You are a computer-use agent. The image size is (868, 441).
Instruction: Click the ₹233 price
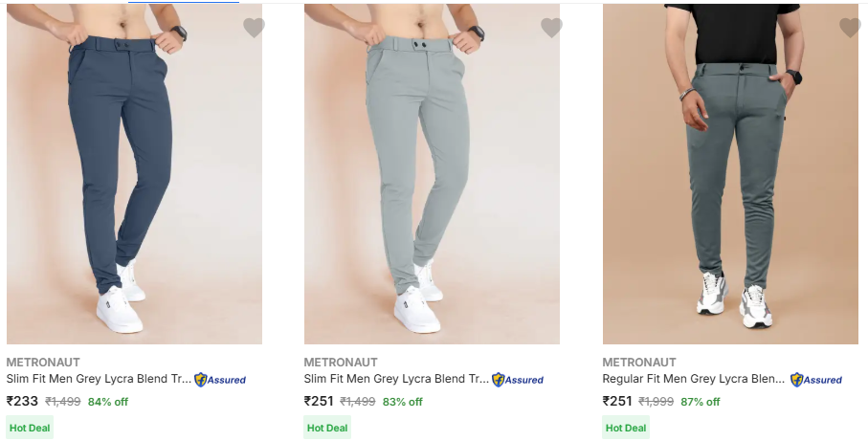point(23,402)
